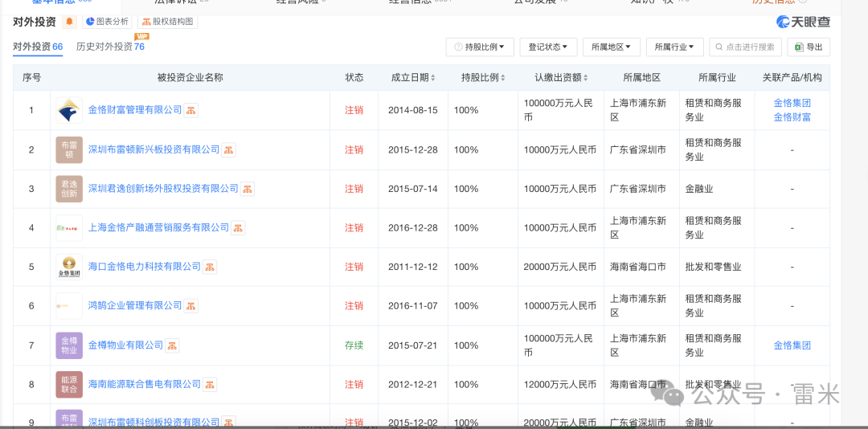868x429 pixels.
Task: Click the 金恪财富管理 company logo
Action: pyautogui.click(x=69, y=110)
